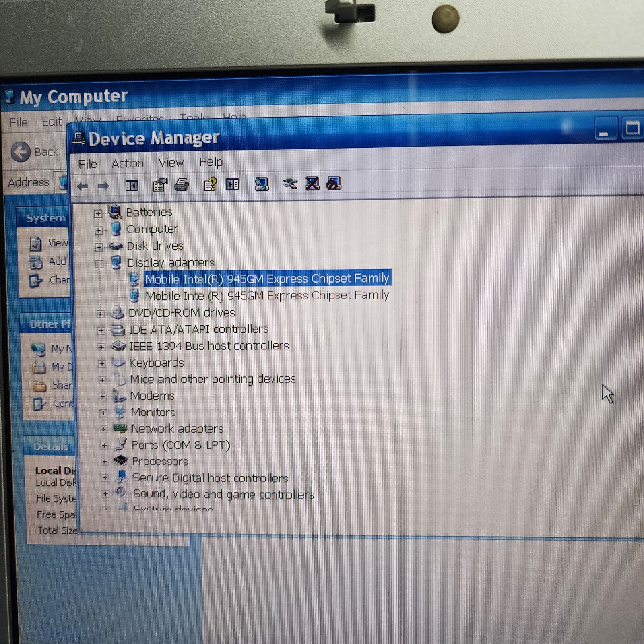Expand the Disk drives node
Screen dimensions: 644x644
pyautogui.click(x=99, y=247)
